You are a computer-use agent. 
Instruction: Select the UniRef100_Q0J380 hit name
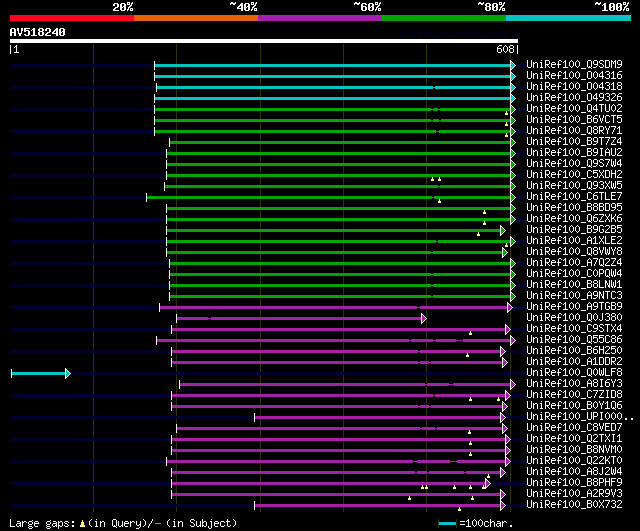574,318
